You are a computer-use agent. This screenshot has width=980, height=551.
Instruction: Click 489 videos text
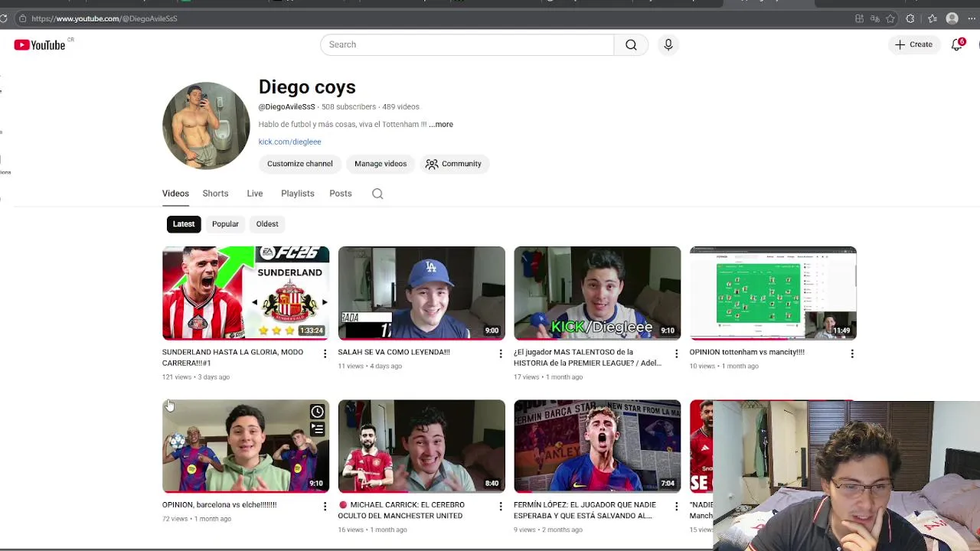pos(400,107)
